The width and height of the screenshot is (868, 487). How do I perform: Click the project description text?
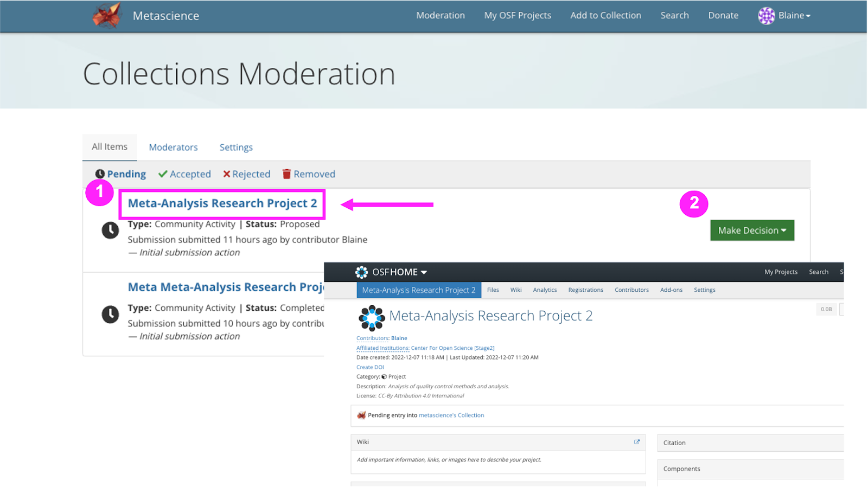[449, 387]
